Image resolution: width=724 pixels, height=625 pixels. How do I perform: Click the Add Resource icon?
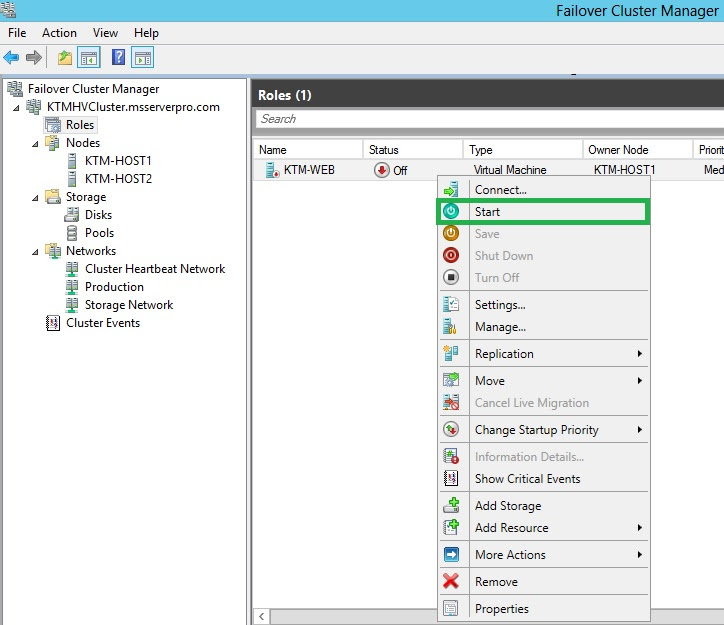point(451,527)
